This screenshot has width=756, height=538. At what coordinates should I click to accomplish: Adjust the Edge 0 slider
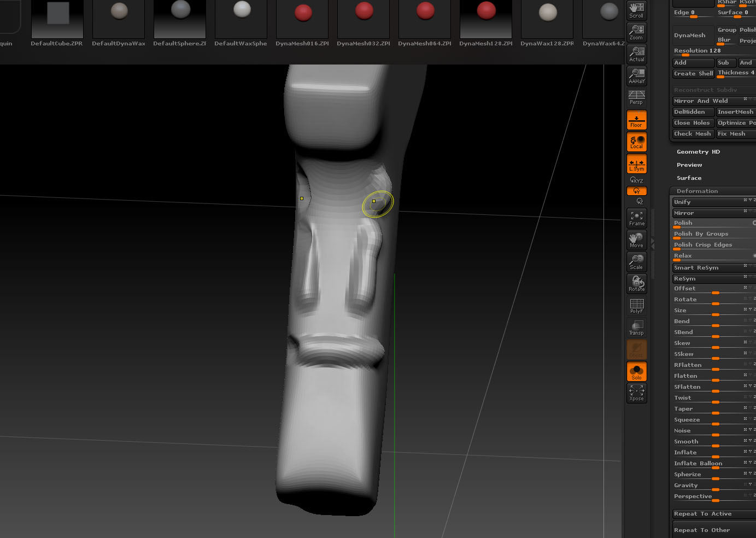(693, 13)
